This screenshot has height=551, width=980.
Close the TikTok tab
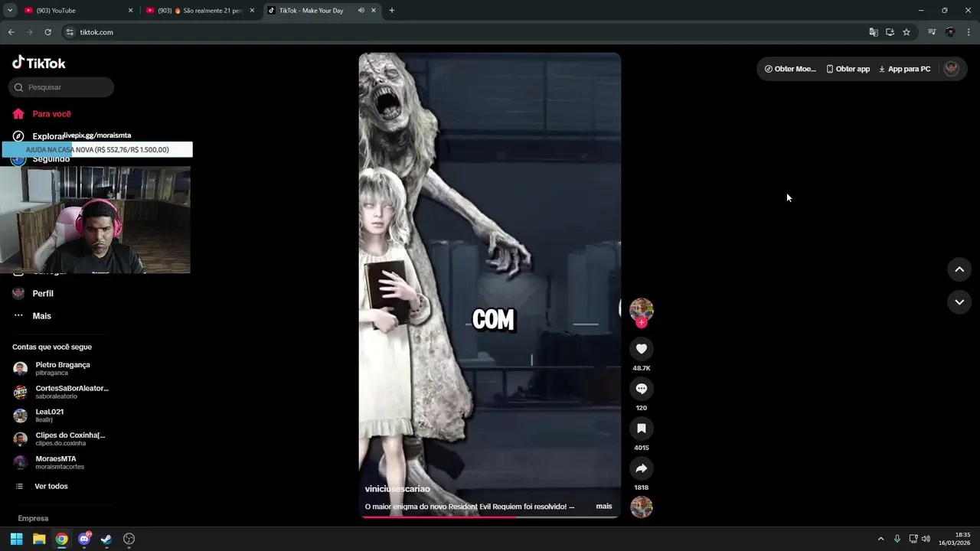coord(374,11)
